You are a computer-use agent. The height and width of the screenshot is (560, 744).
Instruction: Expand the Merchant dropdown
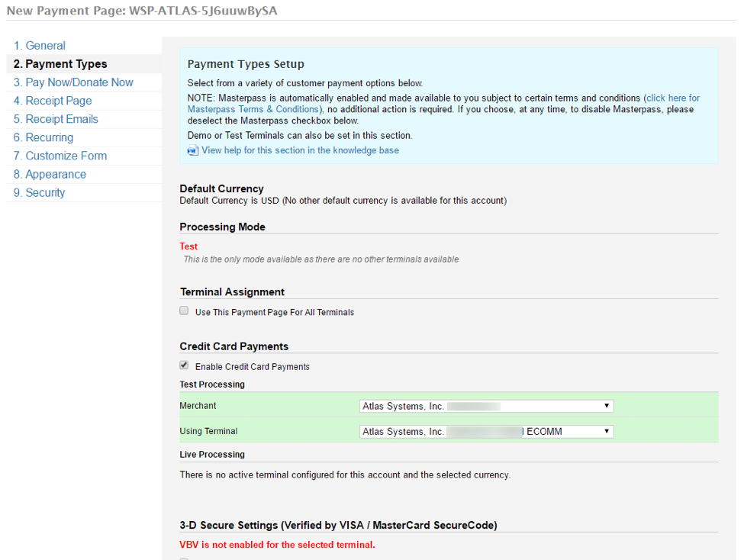coord(486,407)
